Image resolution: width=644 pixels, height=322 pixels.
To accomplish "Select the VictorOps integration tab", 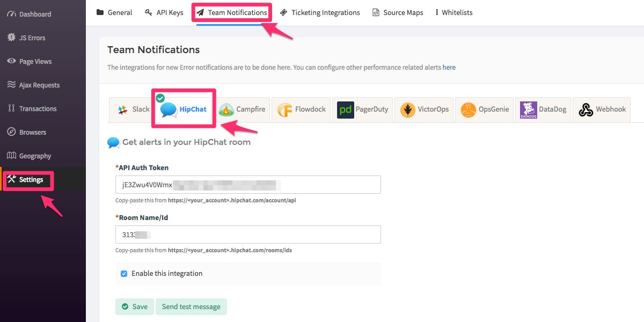I will click(x=425, y=109).
